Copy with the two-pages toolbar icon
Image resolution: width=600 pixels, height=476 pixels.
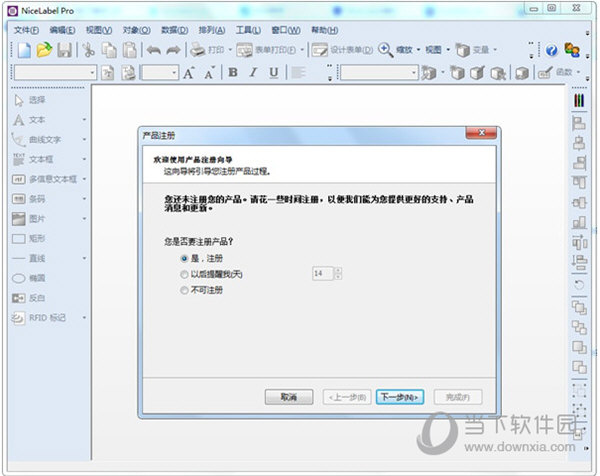pyautogui.click(x=109, y=50)
